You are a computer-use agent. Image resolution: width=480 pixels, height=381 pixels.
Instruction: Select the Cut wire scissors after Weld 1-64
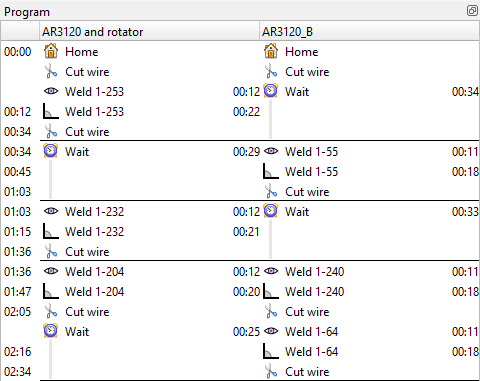coord(271,371)
